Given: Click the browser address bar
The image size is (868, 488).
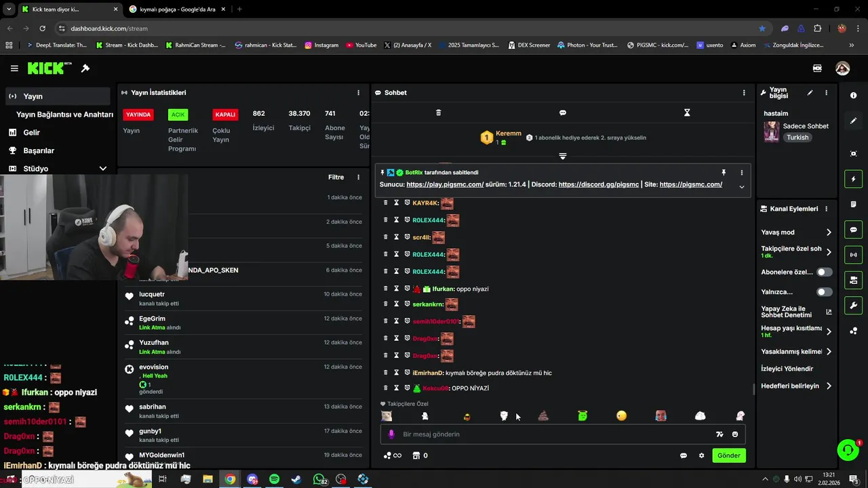Looking at the screenshot, I should pos(407,28).
